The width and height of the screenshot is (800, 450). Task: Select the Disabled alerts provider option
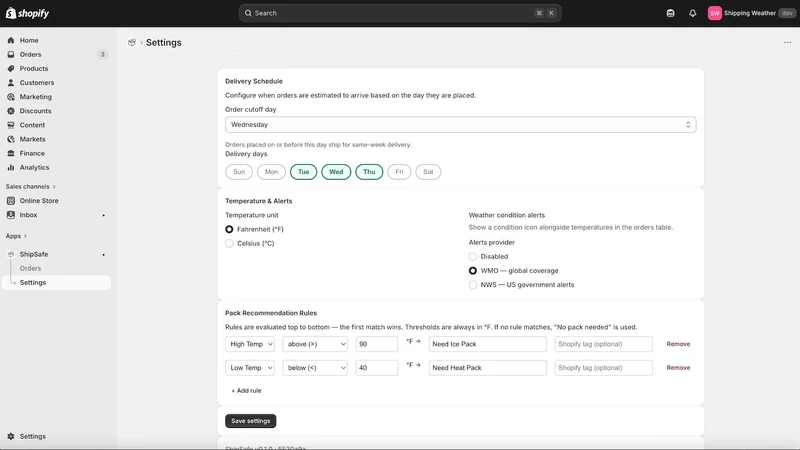point(472,257)
